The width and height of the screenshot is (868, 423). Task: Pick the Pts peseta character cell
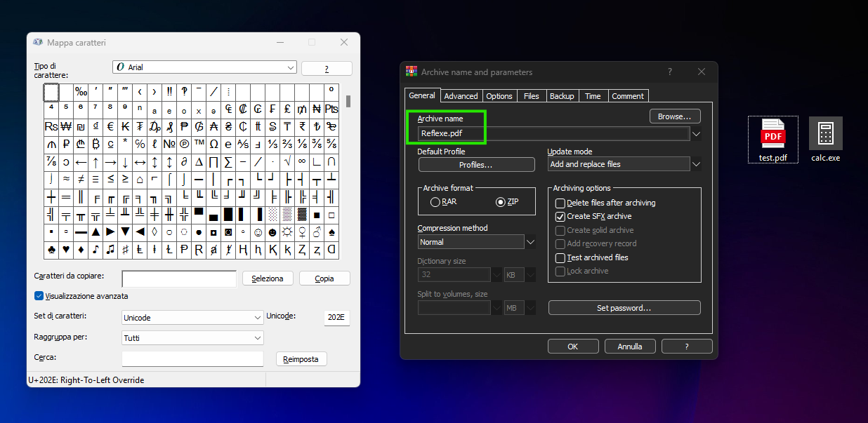331,109
